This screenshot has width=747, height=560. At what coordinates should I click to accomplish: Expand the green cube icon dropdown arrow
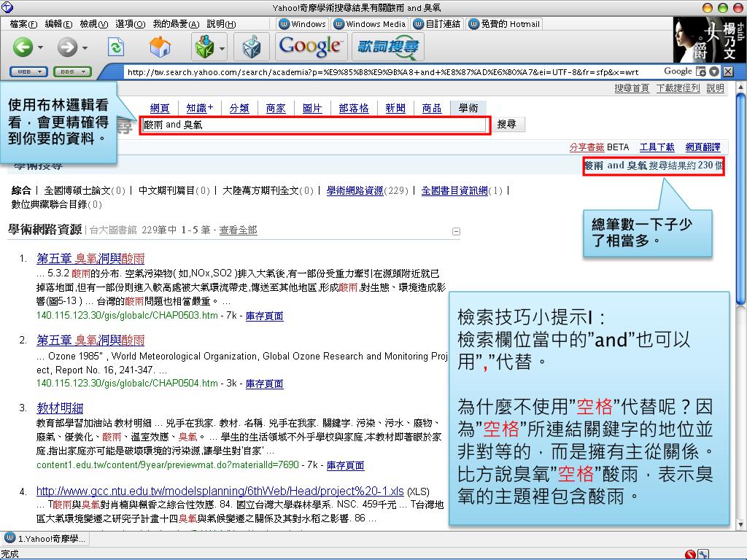pos(222,47)
